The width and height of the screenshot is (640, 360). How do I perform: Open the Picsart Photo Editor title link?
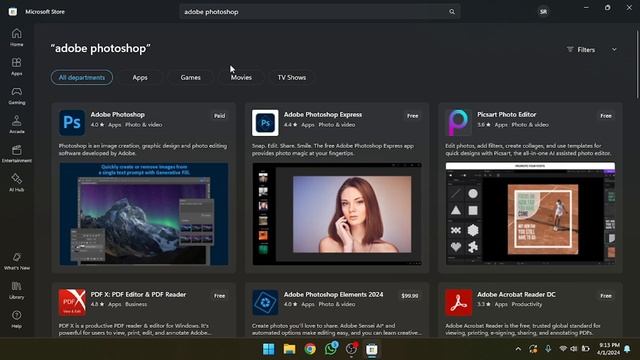tap(507, 115)
